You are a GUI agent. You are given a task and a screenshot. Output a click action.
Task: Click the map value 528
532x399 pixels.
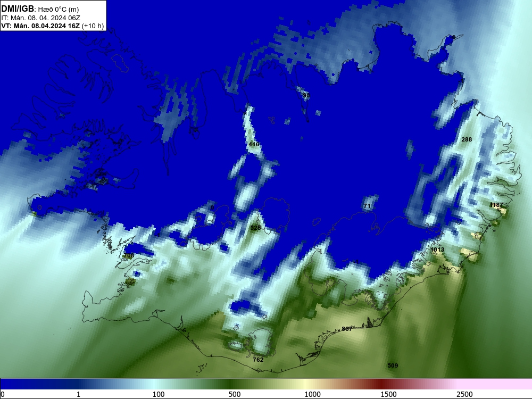pos(255,228)
